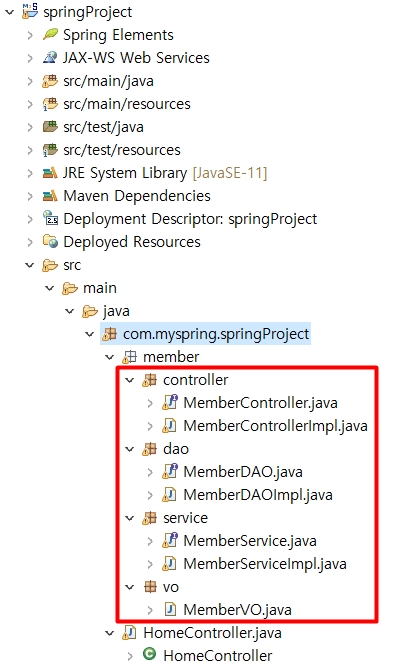
Task: Click the 'service' package label
Action: click(x=185, y=518)
